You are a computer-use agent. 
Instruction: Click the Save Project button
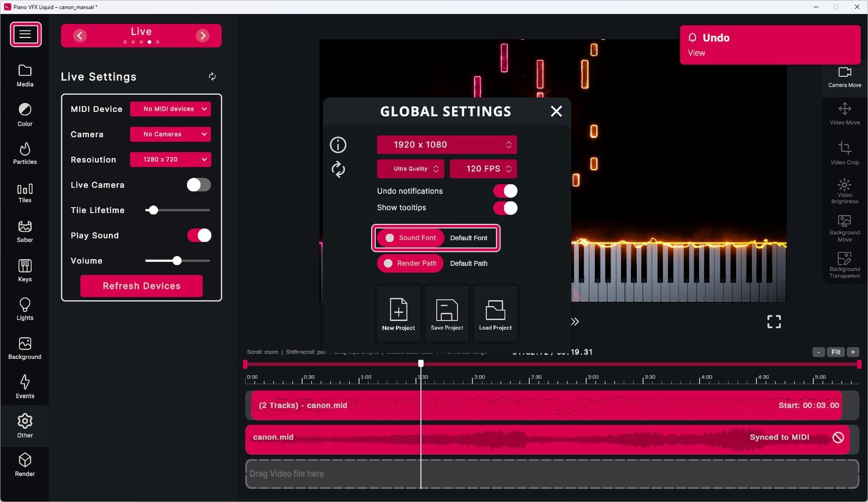coord(447,314)
